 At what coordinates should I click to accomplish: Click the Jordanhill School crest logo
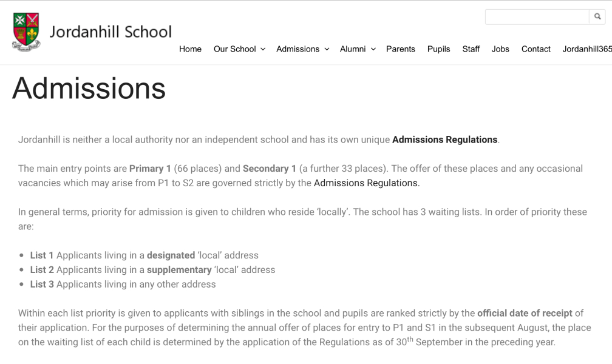[24, 29]
